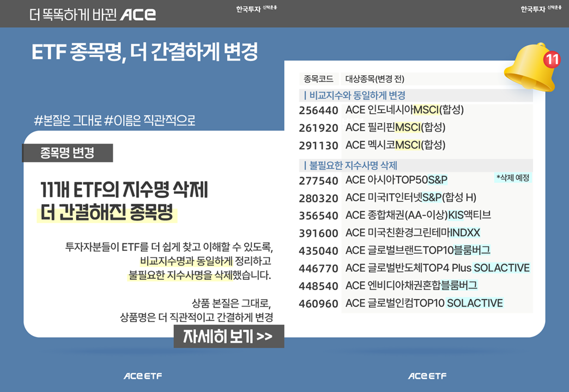Select the ACE 인도네시아MSCI(합성) row
Viewport: 569px width, 392px height.
tap(404, 111)
